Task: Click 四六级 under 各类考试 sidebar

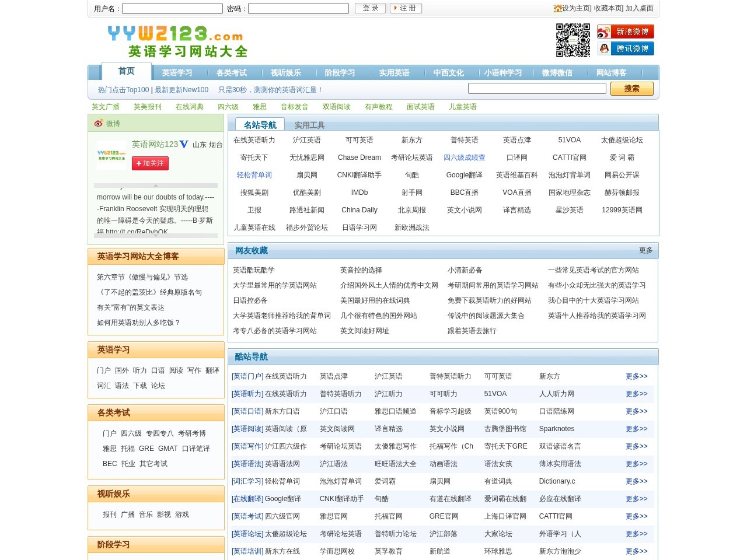Action: (x=131, y=433)
